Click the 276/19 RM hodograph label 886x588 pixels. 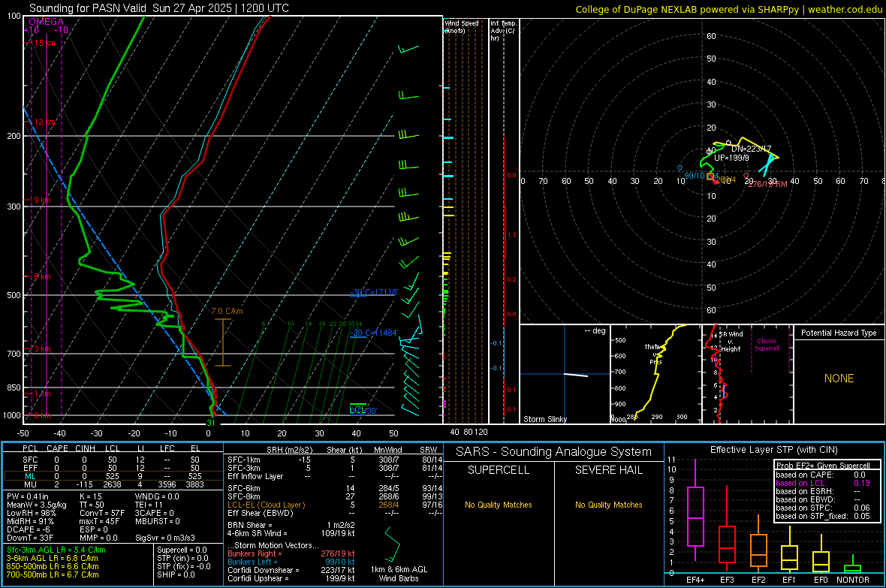click(x=767, y=184)
